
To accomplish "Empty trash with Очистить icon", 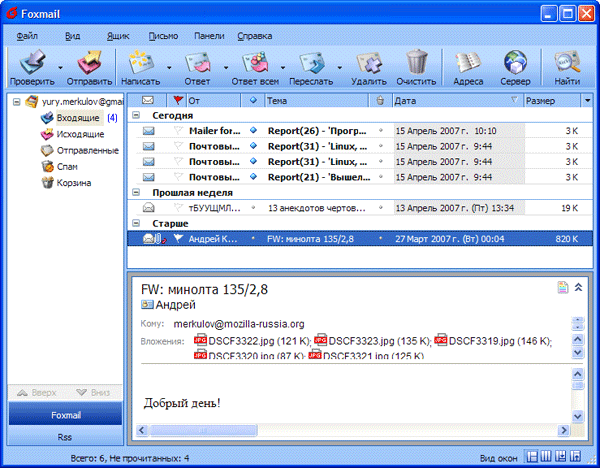I will click(416, 68).
